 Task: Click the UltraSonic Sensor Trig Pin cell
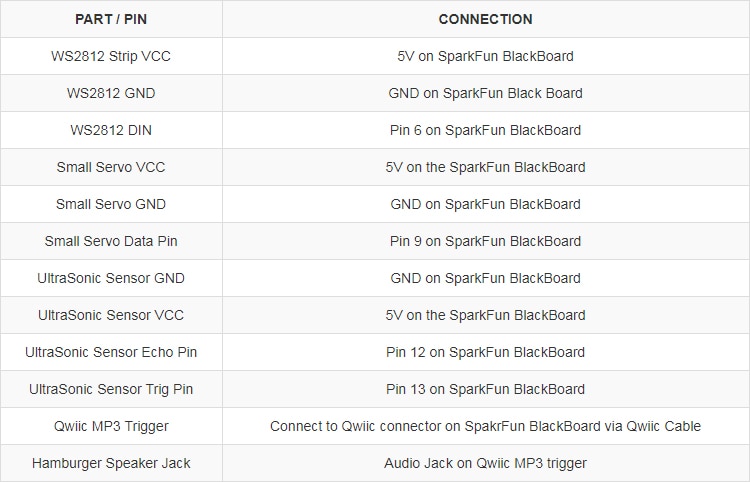(111, 389)
